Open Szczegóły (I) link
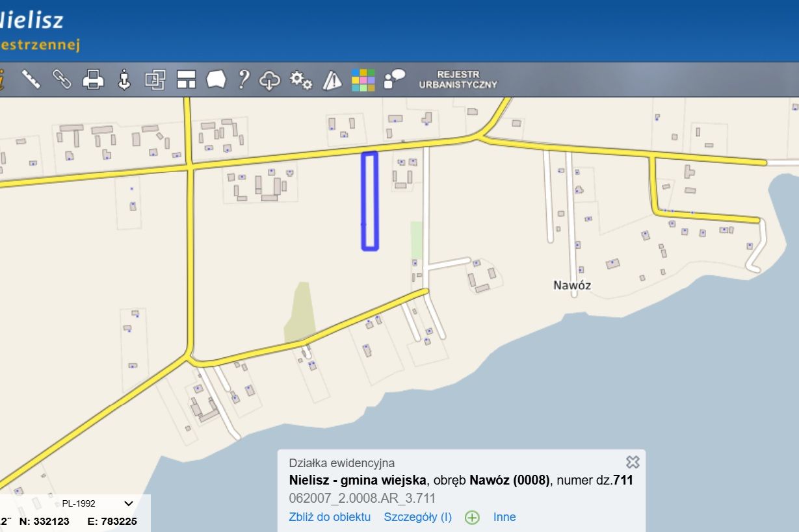The width and height of the screenshot is (799, 532). tap(417, 517)
